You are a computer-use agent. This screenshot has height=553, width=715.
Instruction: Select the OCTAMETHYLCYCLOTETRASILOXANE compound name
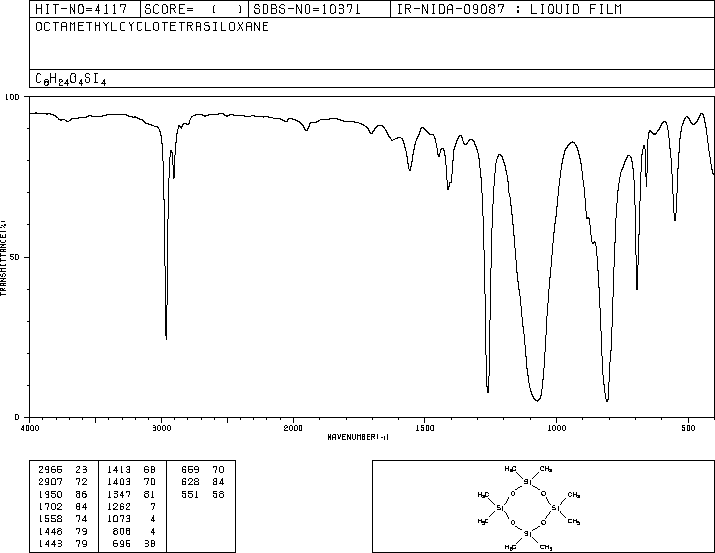tap(152, 26)
